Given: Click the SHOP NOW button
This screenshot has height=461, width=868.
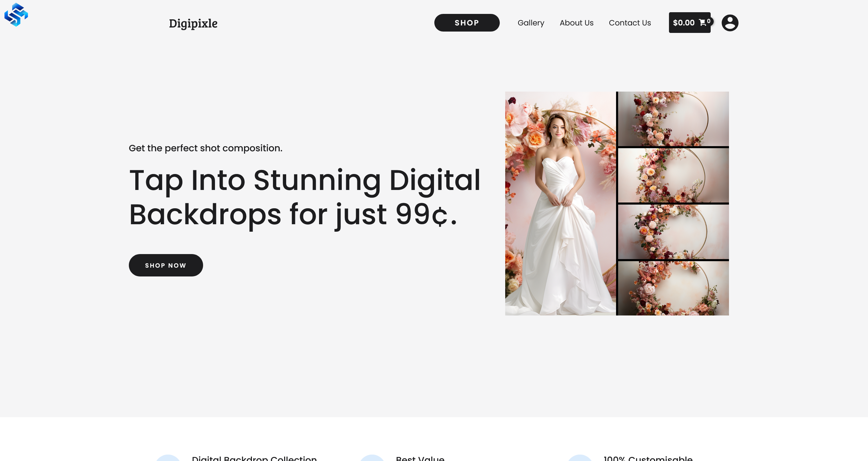Looking at the screenshot, I should (x=166, y=265).
